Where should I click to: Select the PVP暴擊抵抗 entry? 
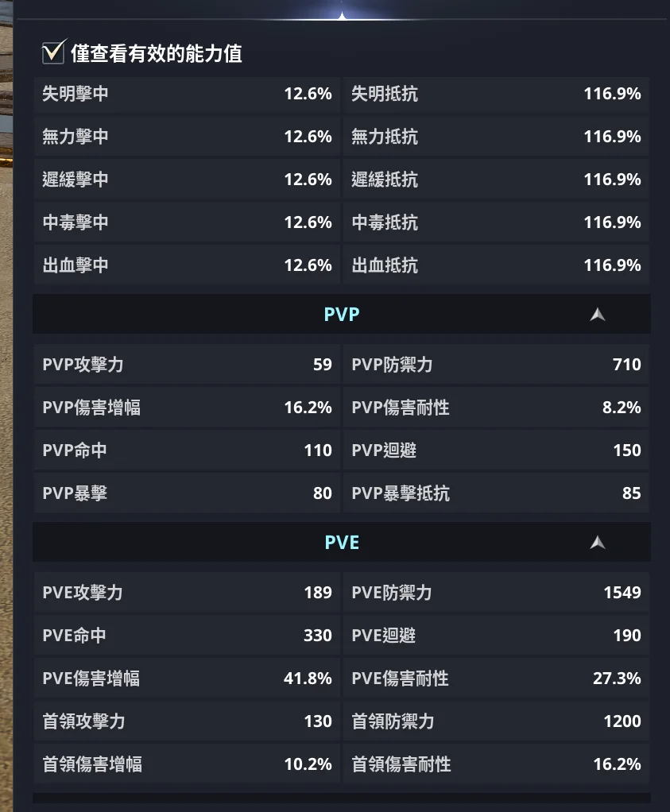pyautogui.click(x=496, y=493)
